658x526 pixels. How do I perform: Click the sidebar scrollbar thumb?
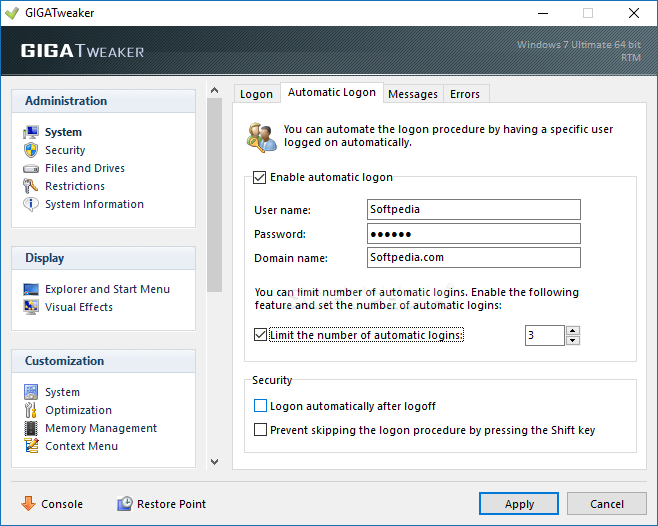point(214,195)
